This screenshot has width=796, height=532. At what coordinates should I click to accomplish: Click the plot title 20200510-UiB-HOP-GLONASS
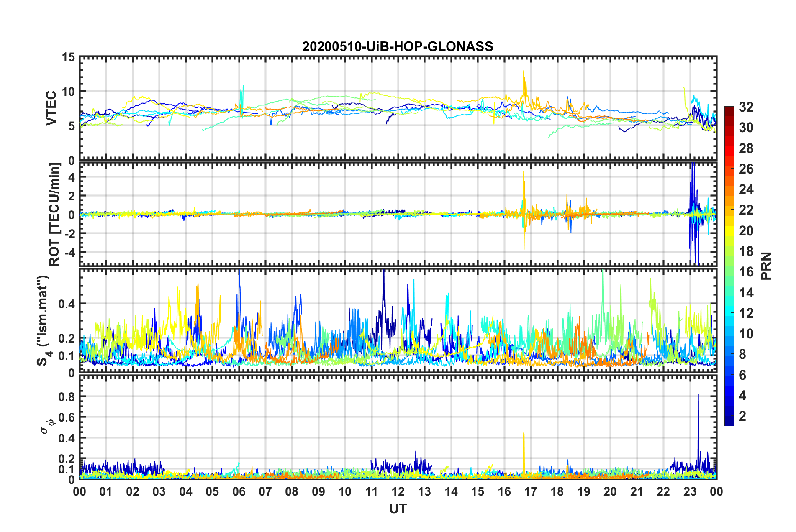coord(398,46)
